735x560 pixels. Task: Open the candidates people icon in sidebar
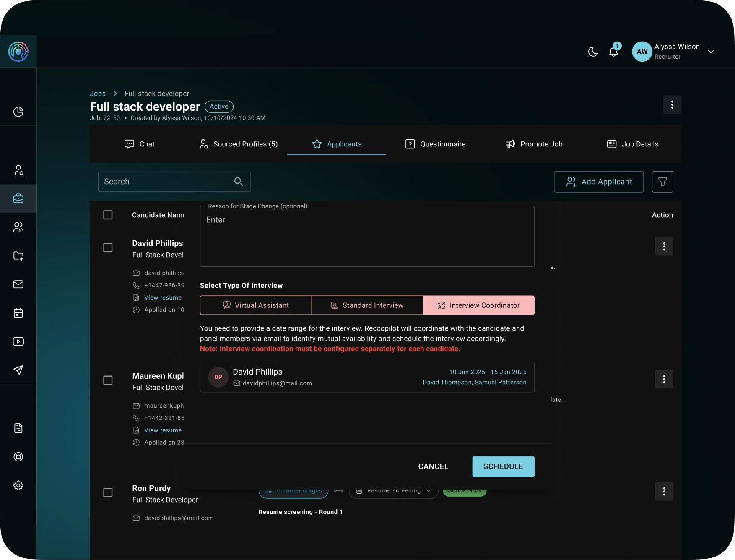point(18,227)
